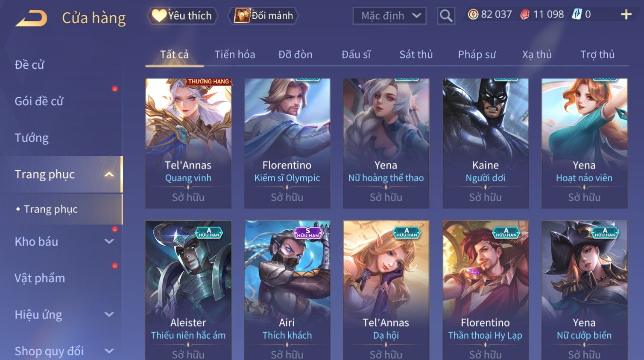The image size is (644, 360).
Task: Switch to the Sát thủ tab
Action: (x=416, y=55)
